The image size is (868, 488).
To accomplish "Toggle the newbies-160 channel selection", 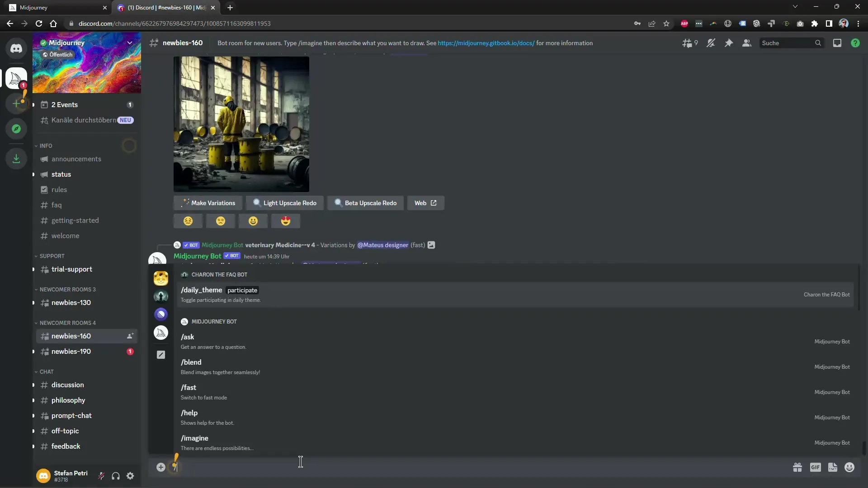I will [x=71, y=335].
